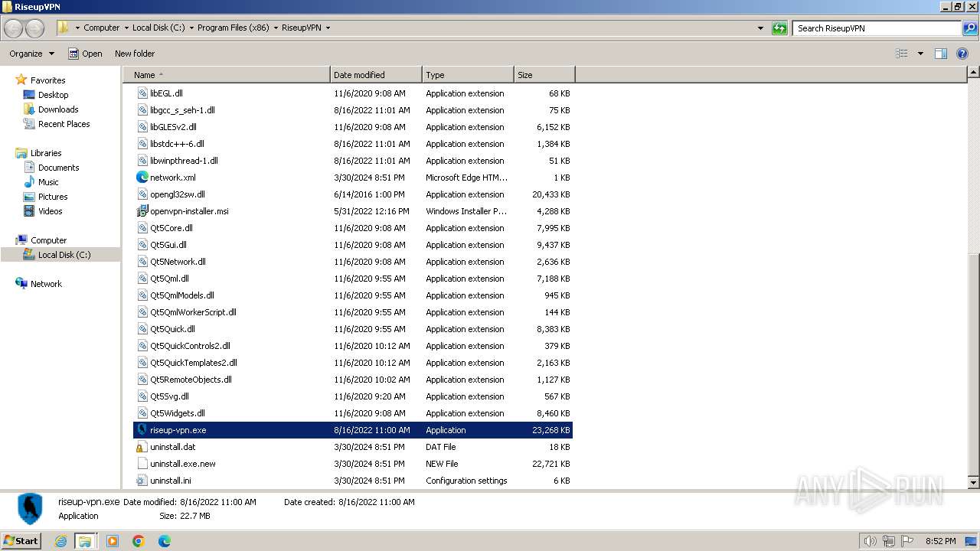Click Computer breadcrumb in address bar
The width and height of the screenshot is (980, 551).
102,28
